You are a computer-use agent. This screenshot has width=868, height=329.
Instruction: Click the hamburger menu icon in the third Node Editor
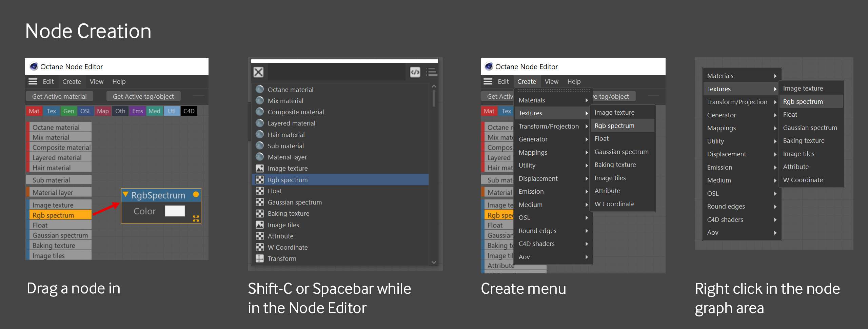pyautogui.click(x=488, y=81)
